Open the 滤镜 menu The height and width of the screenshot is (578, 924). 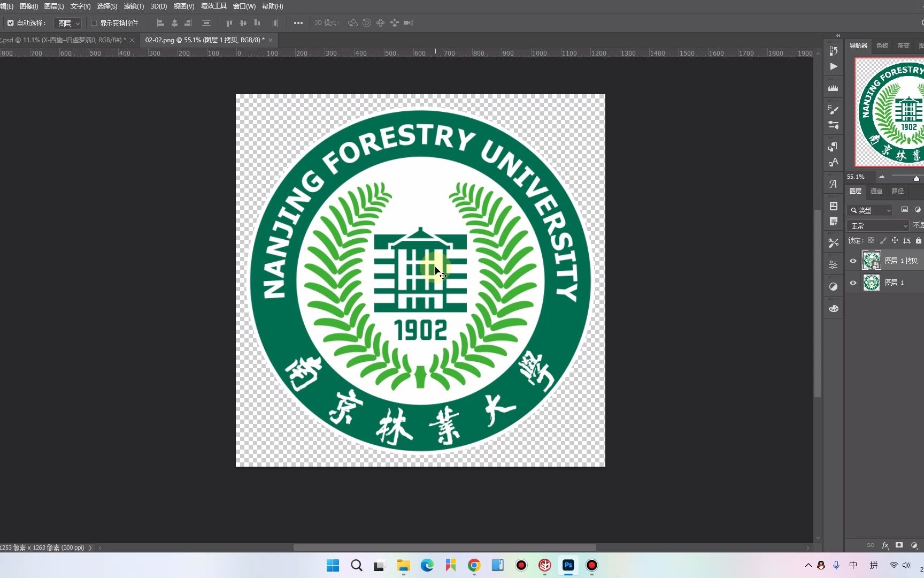tap(133, 6)
